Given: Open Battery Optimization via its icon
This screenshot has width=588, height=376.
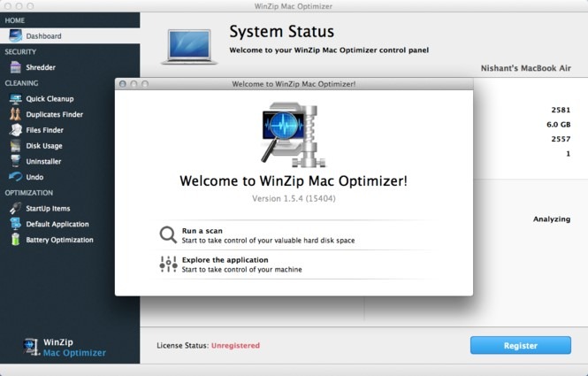Looking at the screenshot, I should click(15, 240).
